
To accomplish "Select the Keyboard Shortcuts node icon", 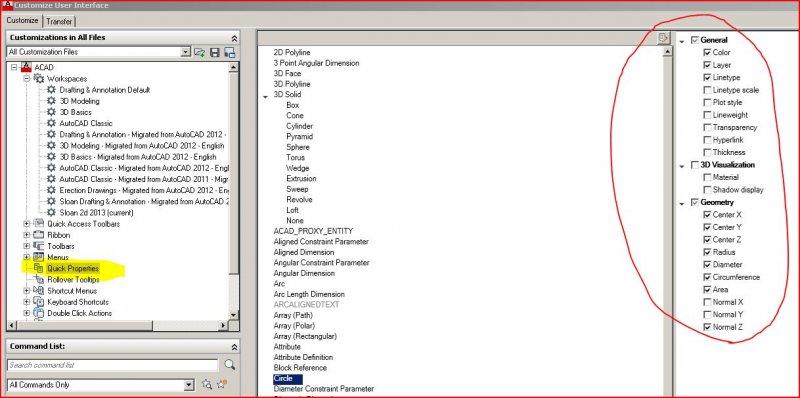I will (39, 302).
